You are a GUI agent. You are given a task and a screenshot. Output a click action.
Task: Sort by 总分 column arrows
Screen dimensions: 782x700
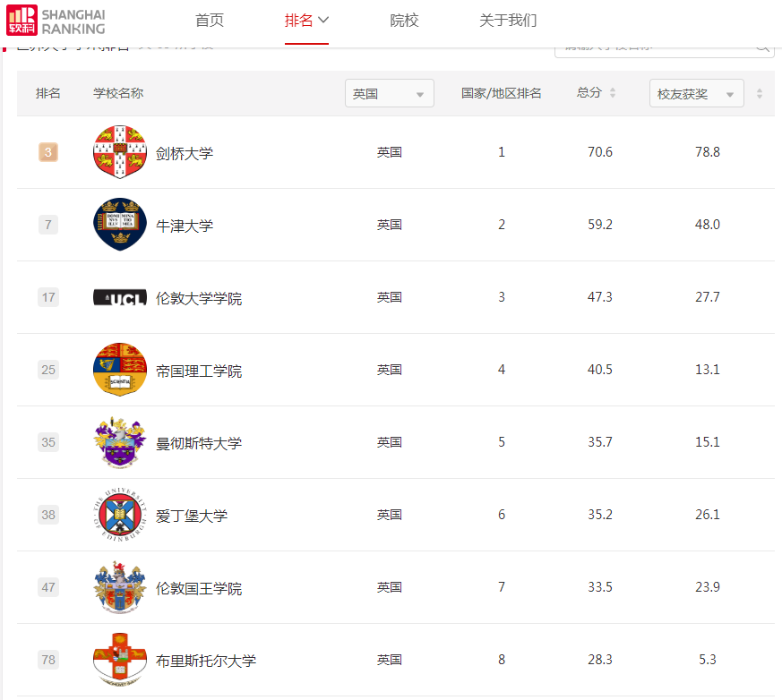point(613,93)
